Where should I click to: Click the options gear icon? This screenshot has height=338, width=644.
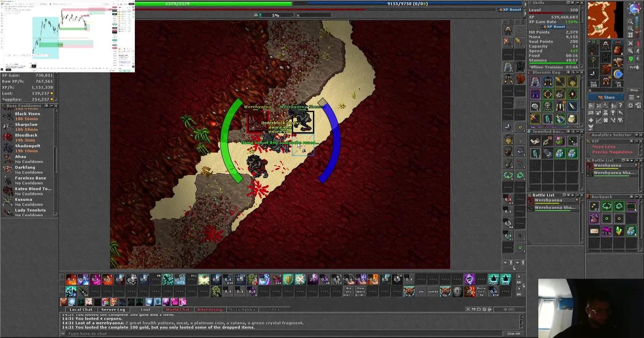click(x=631, y=105)
